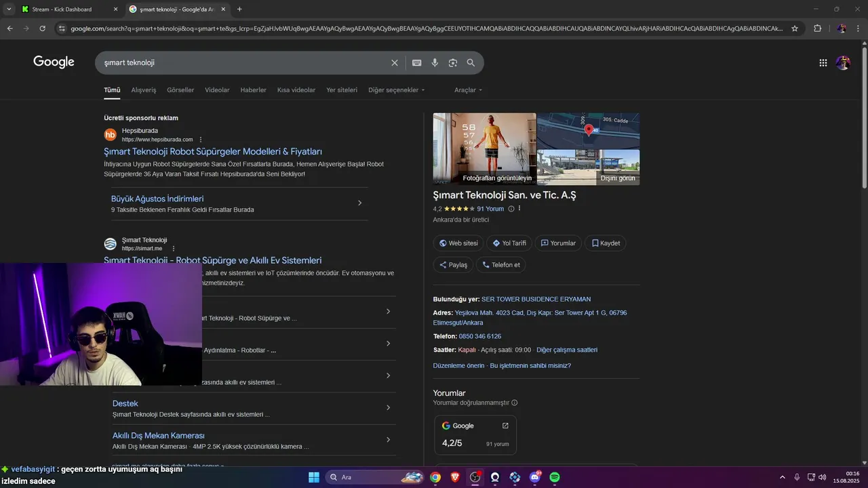Reload the current page
The width and height of the screenshot is (868, 488).
tap(43, 28)
